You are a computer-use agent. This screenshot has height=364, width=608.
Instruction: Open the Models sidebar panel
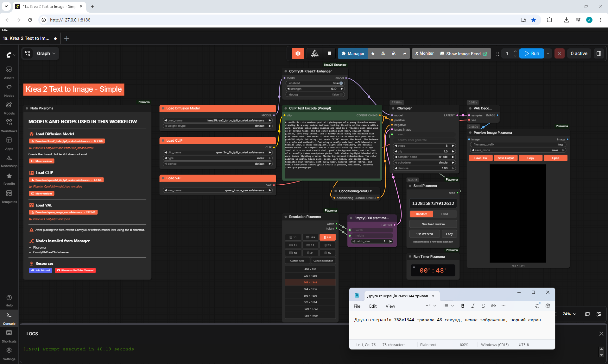point(9,108)
